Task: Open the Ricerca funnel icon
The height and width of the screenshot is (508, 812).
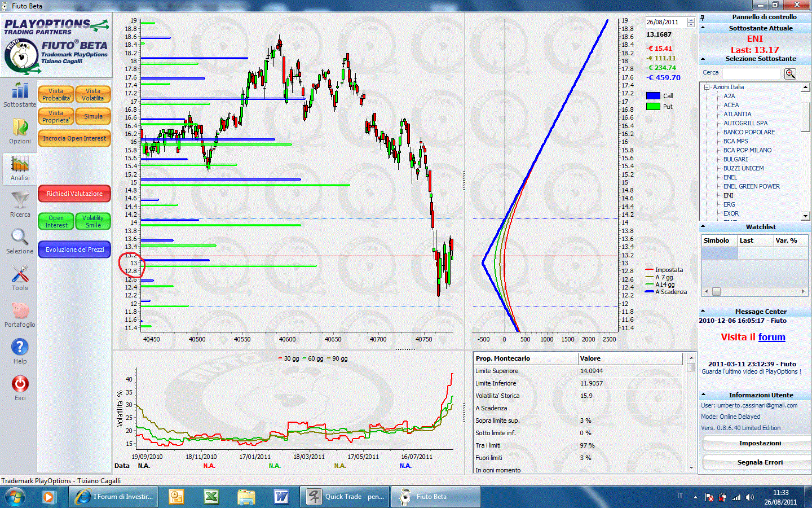Action: (20, 200)
